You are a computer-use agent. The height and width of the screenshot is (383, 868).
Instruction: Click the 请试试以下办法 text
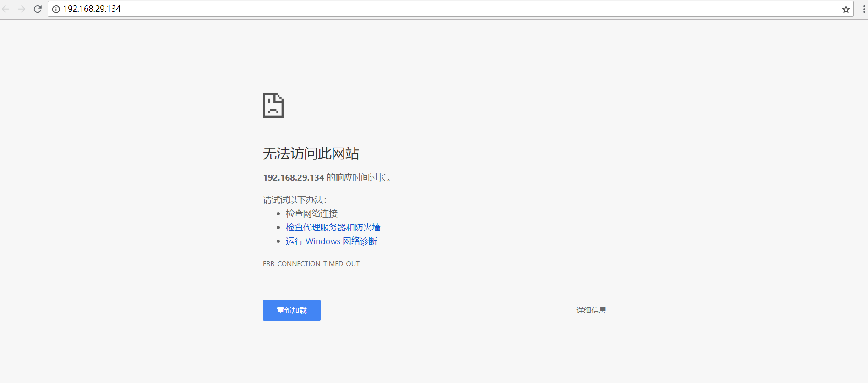295,200
